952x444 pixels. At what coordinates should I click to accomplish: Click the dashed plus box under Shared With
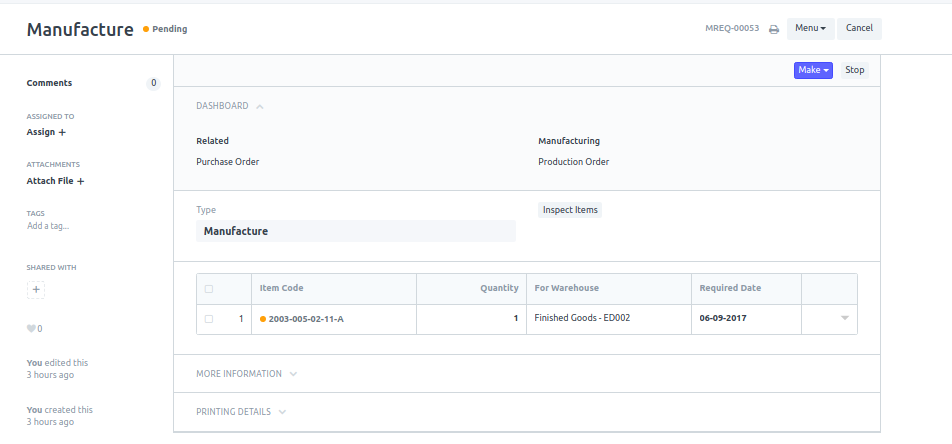point(36,290)
